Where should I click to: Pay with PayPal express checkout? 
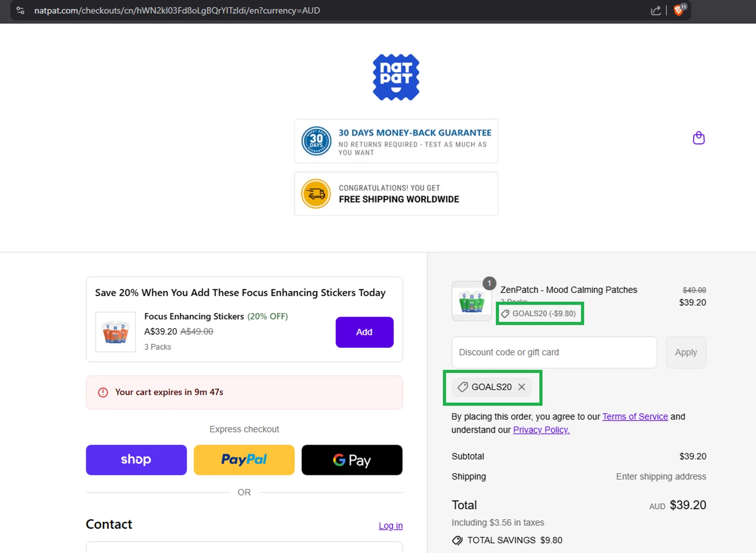(244, 460)
